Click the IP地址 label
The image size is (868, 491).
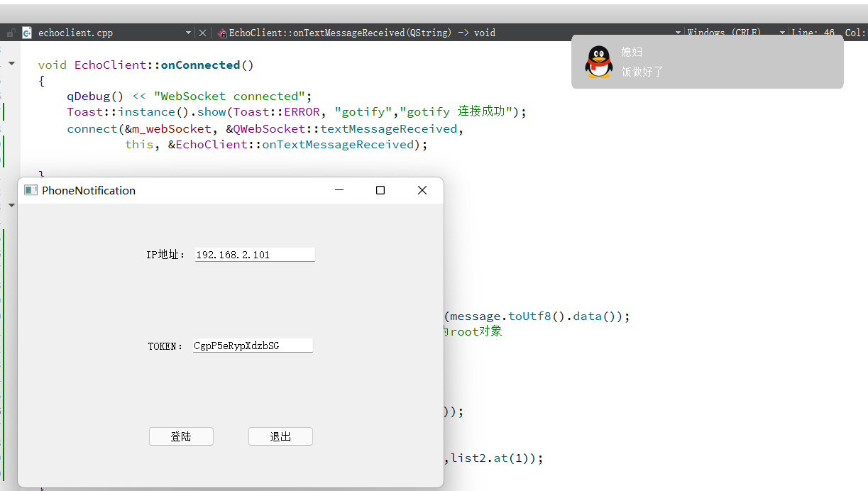tap(166, 255)
